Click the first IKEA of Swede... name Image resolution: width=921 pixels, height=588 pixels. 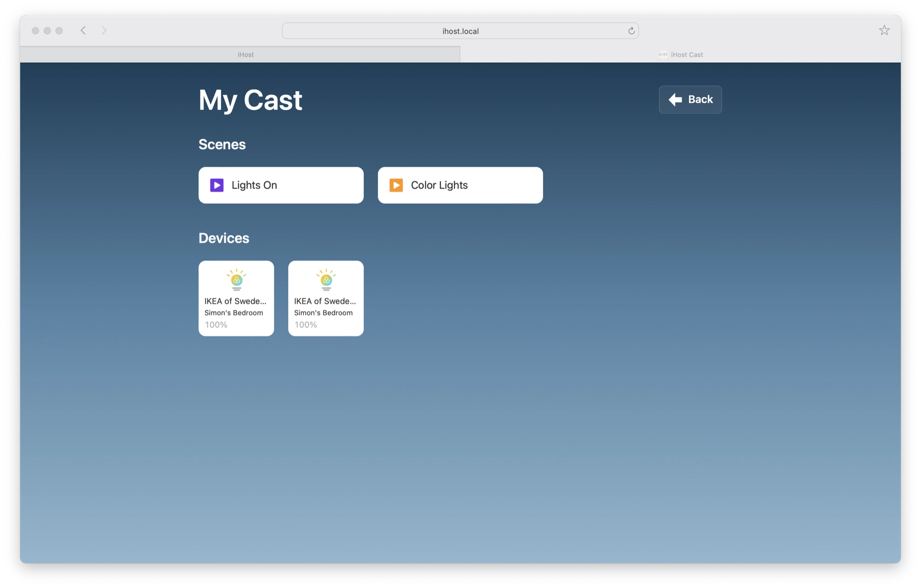(235, 301)
